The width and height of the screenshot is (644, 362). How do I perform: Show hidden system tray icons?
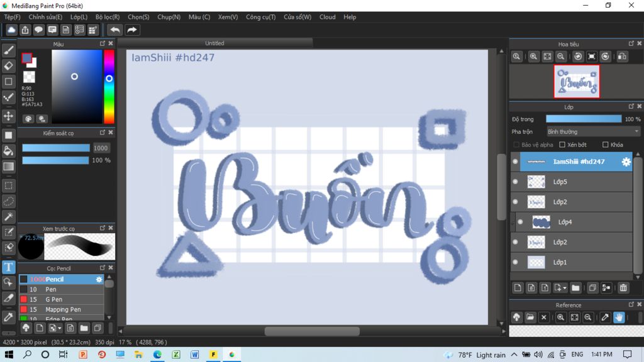(x=514, y=354)
